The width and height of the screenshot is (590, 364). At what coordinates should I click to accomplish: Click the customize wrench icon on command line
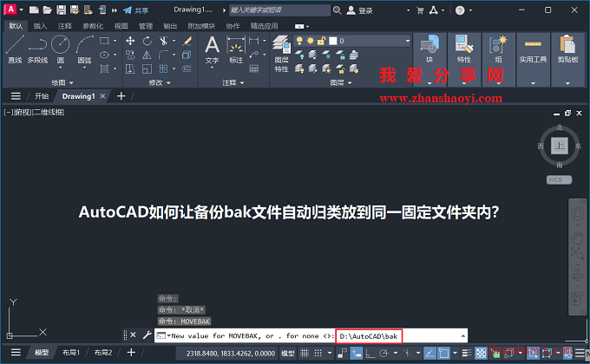point(147,335)
